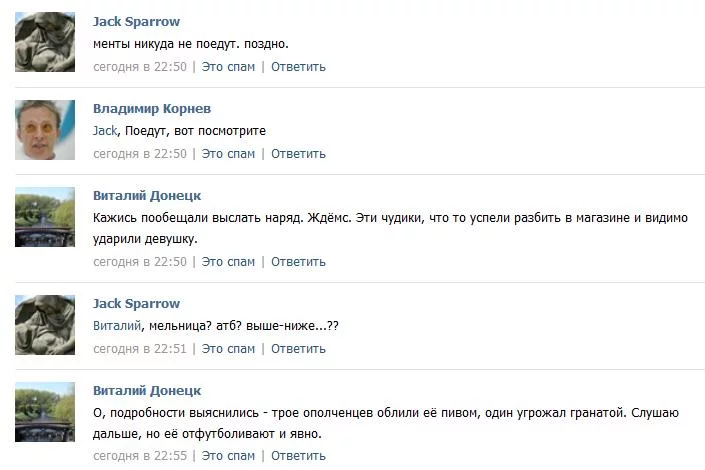705x470 pixels.
Task: Click Виталий Донецк's avatar on the third comment
Action: pos(45,217)
